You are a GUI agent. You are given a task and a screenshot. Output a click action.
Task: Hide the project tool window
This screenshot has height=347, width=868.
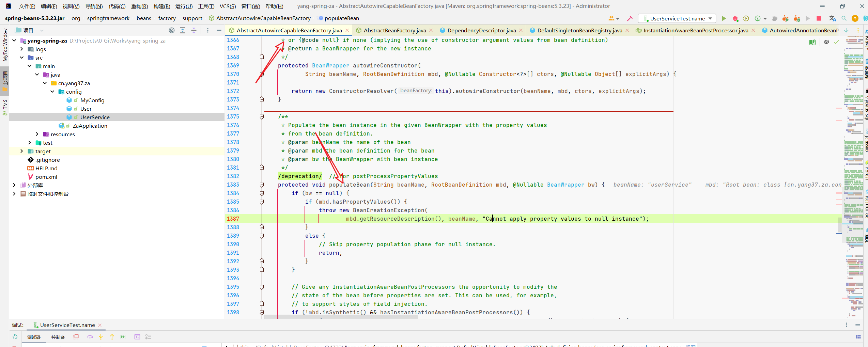(x=219, y=30)
